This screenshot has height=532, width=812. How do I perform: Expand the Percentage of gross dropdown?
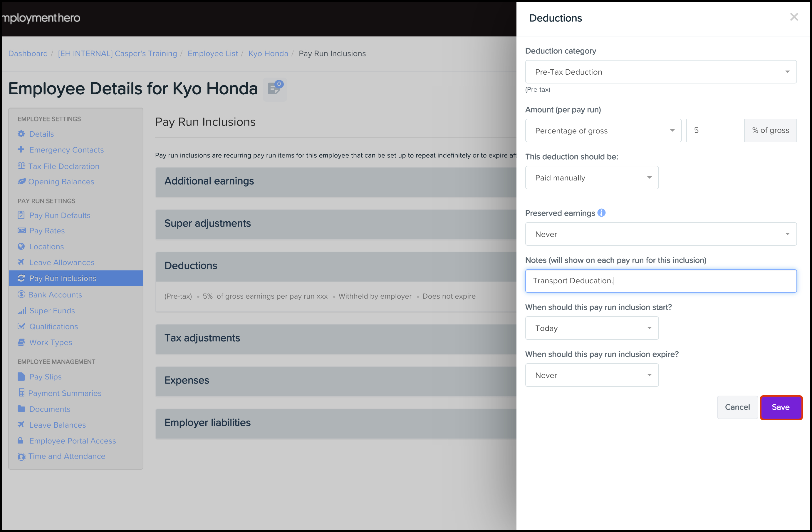pos(603,131)
